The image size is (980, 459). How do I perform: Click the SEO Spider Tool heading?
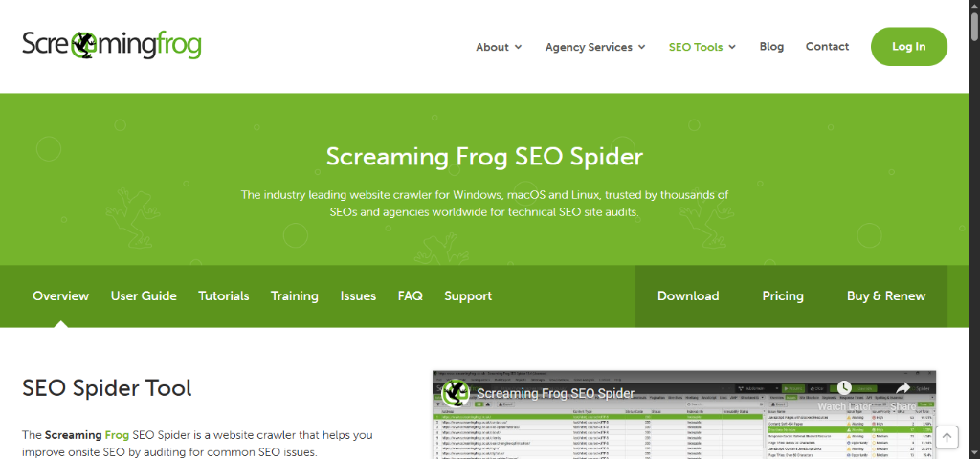[x=107, y=388]
